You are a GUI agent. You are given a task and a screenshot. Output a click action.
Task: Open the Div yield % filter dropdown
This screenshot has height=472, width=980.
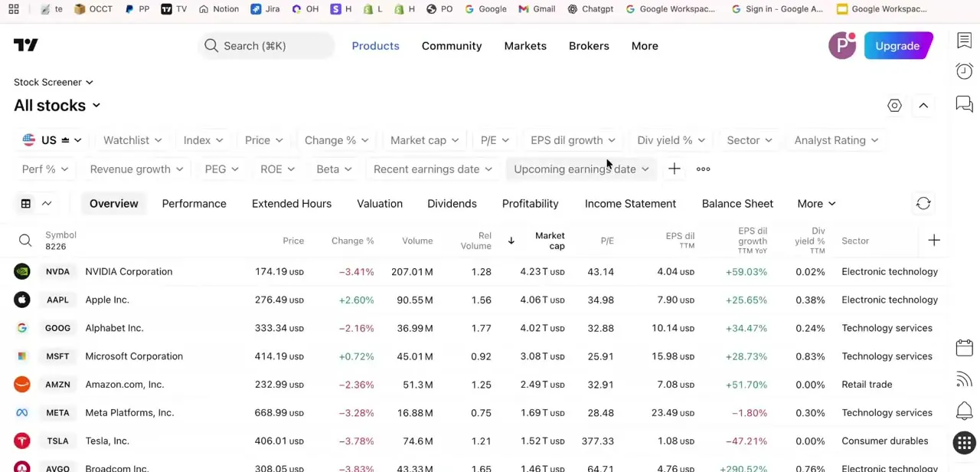click(671, 140)
